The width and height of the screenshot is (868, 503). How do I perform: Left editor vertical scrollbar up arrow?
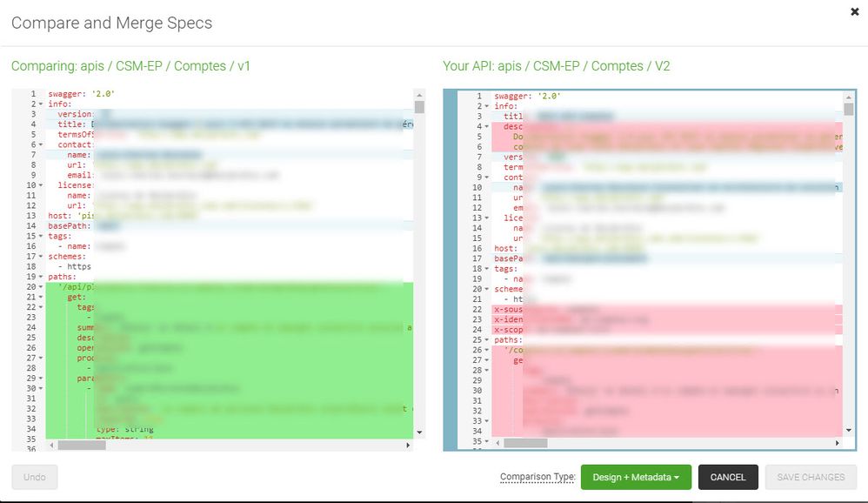point(419,95)
